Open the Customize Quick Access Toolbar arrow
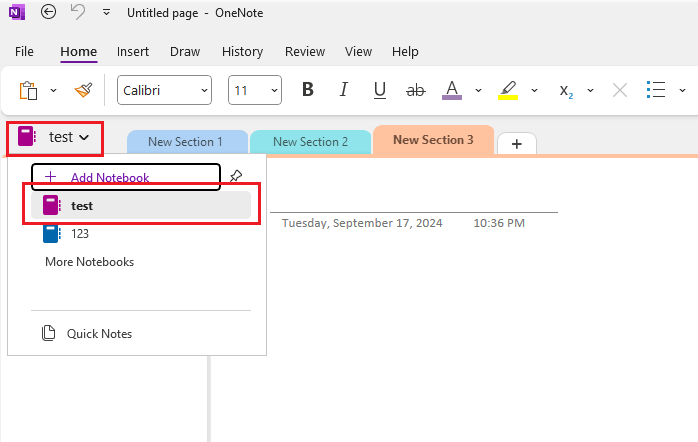The image size is (698, 442). tap(106, 12)
